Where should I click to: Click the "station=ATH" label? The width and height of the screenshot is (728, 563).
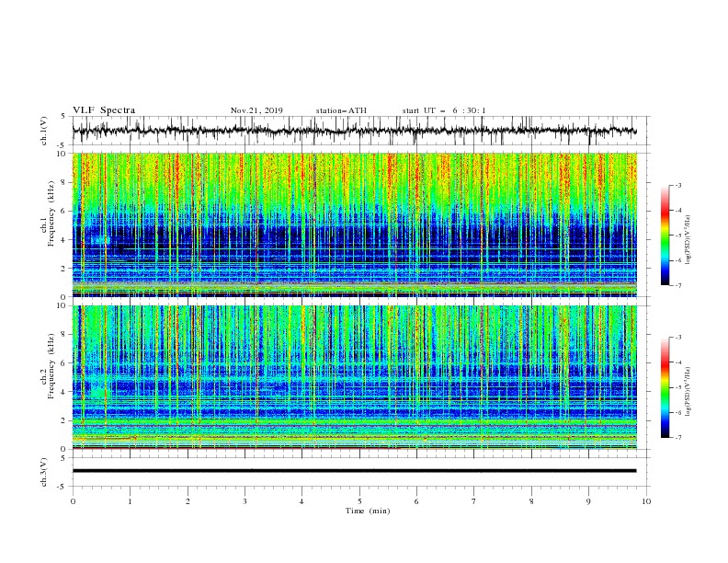pyautogui.click(x=341, y=110)
